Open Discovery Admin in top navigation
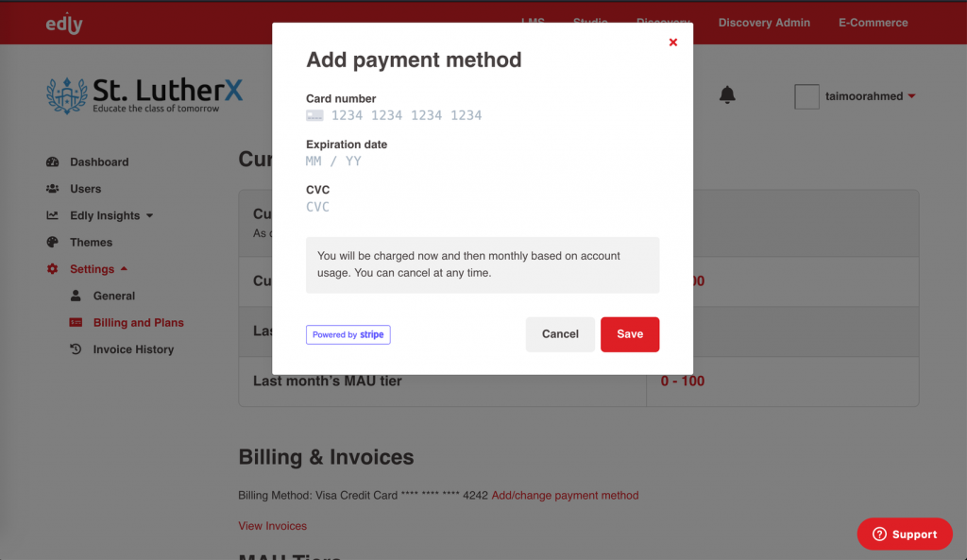Screen dimensions: 967x560 [764, 23]
